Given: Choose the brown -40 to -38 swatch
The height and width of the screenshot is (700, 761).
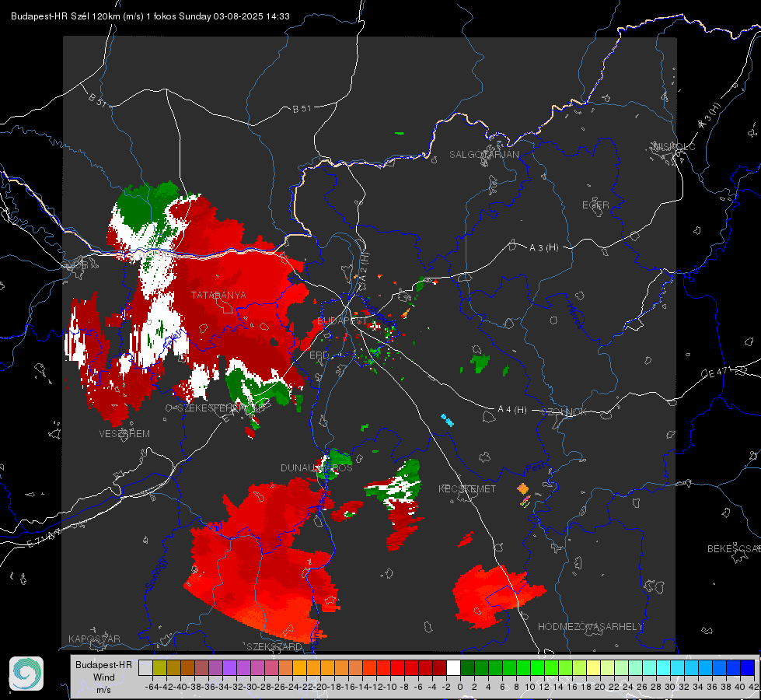Looking at the screenshot, I should tap(187, 667).
